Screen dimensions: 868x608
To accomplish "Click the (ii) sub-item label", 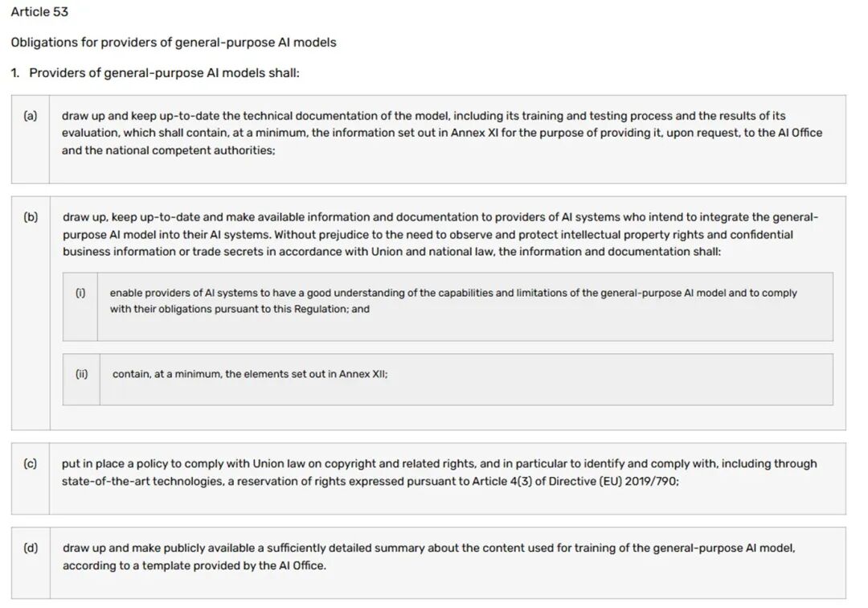I will click(81, 374).
